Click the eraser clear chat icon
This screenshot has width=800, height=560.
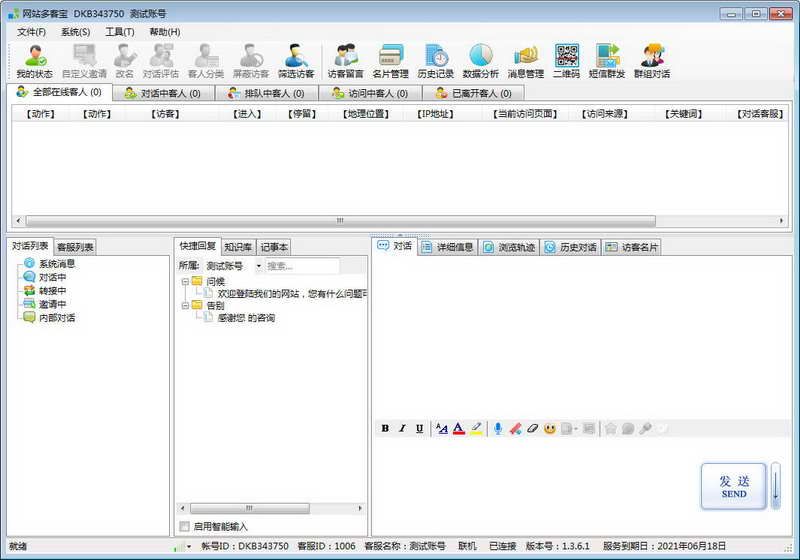532,428
